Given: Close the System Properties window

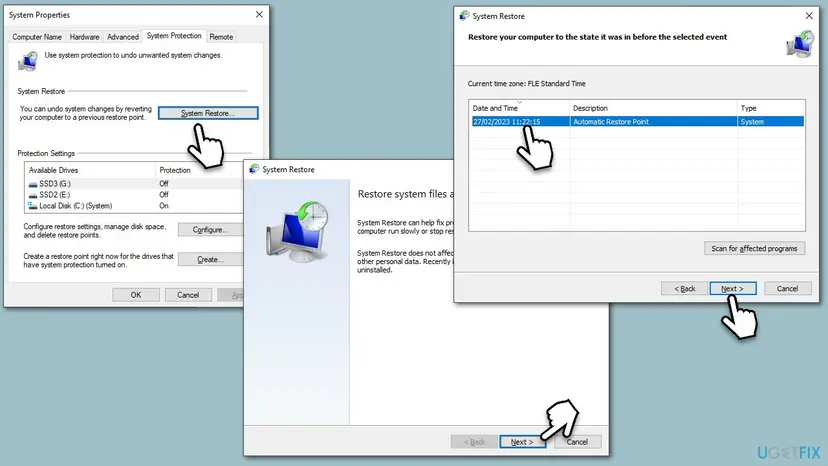Looking at the screenshot, I should click(259, 14).
